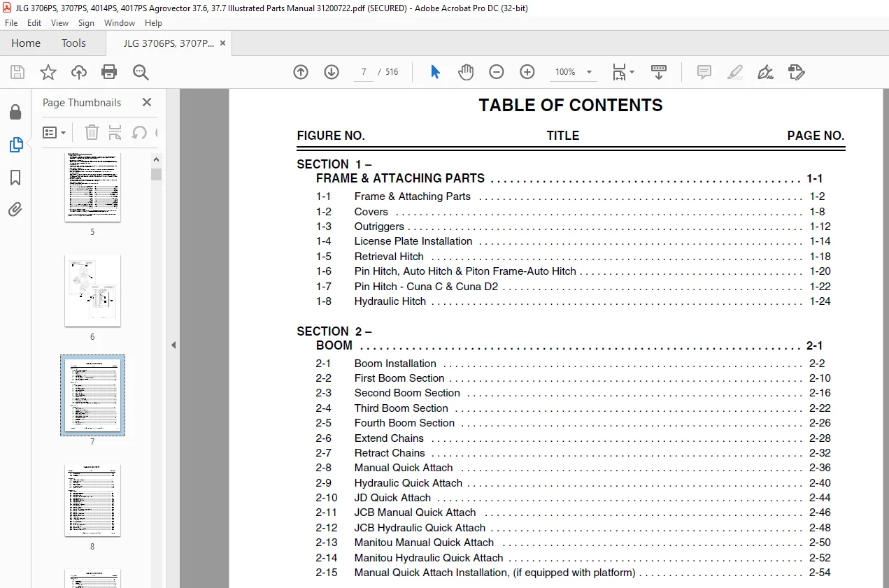The height and width of the screenshot is (588, 889).
Task: Click 'Manitou Hydraulic Quick Attach' entry
Action: tap(429, 558)
